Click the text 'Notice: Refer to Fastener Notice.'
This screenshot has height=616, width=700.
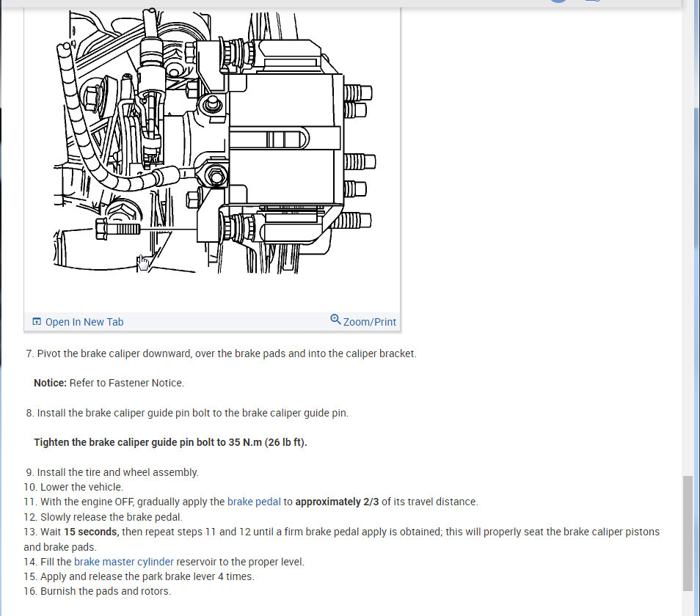109,383
